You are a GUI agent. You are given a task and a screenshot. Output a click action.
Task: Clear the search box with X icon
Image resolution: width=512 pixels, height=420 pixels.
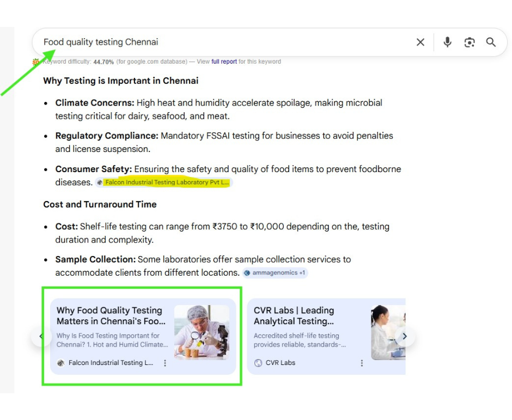click(420, 42)
